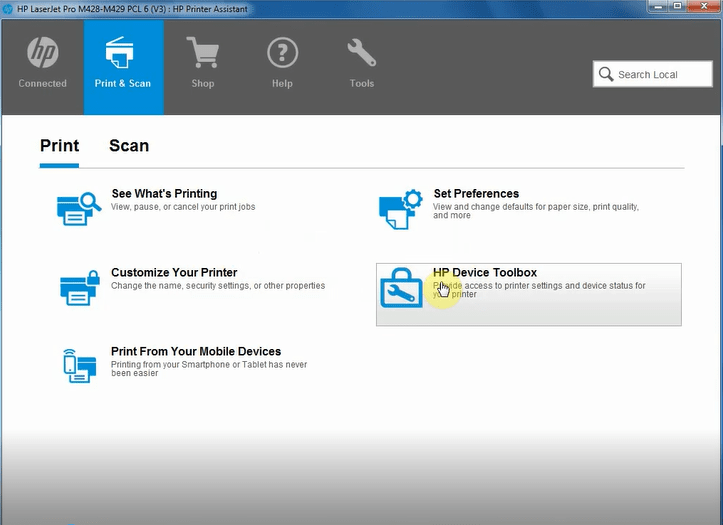Click the HP Device Toolbox briefcase icon
The image size is (723, 525).
(x=402, y=288)
